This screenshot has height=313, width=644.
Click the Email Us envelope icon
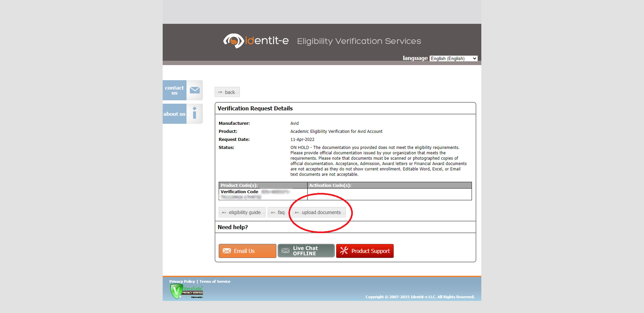(x=227, y=251)
